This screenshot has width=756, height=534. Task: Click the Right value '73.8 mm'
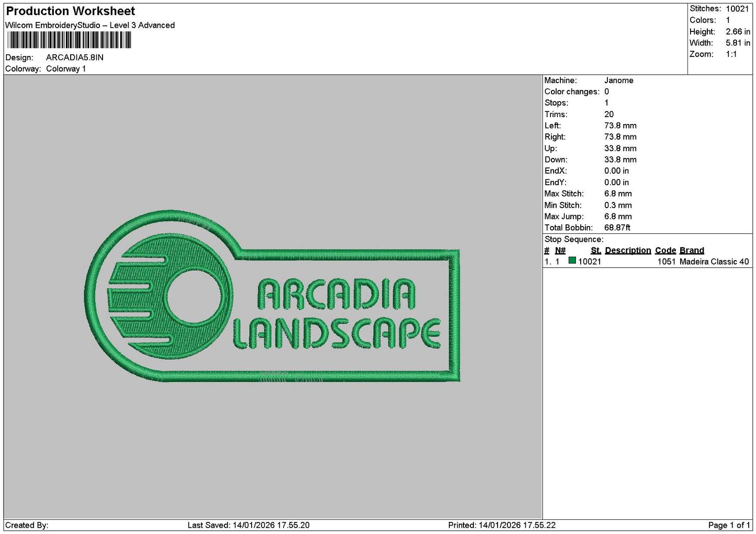coord(620,137)
